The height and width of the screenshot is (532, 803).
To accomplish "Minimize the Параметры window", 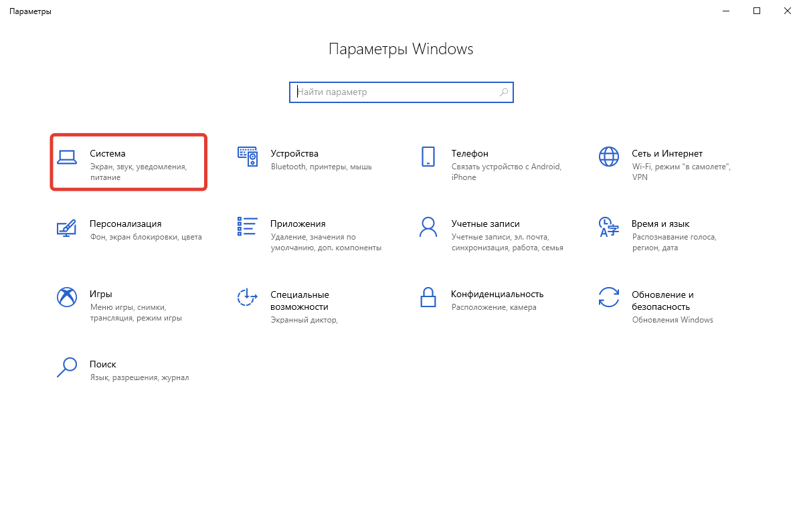I will 726,11.
